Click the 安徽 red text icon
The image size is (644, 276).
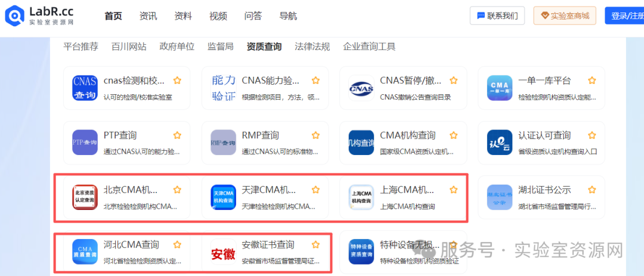coord(223,252)
